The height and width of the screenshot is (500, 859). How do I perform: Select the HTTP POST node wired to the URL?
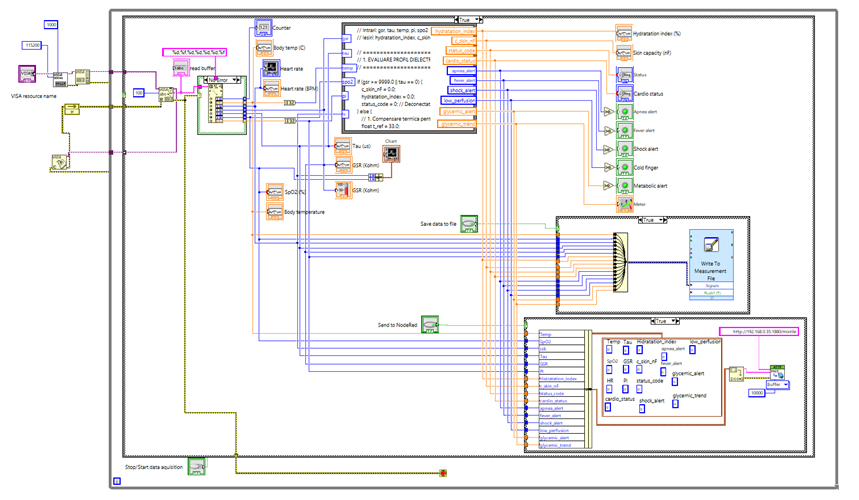[x=777, y=372]
